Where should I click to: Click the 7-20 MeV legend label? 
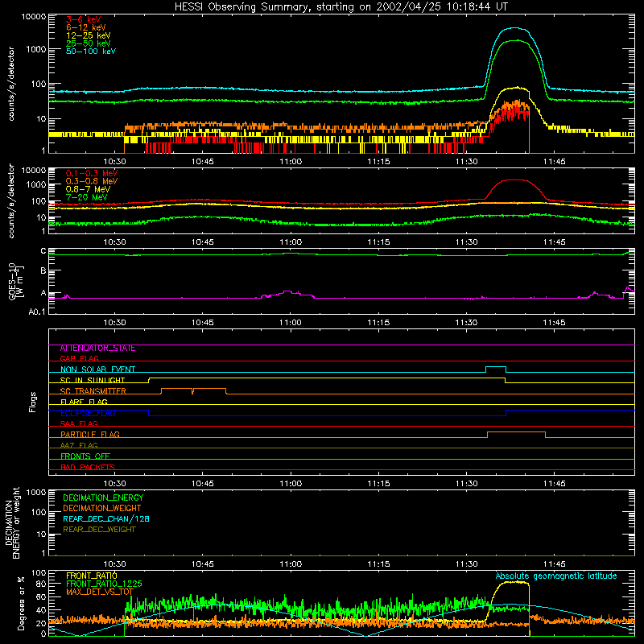87,197
